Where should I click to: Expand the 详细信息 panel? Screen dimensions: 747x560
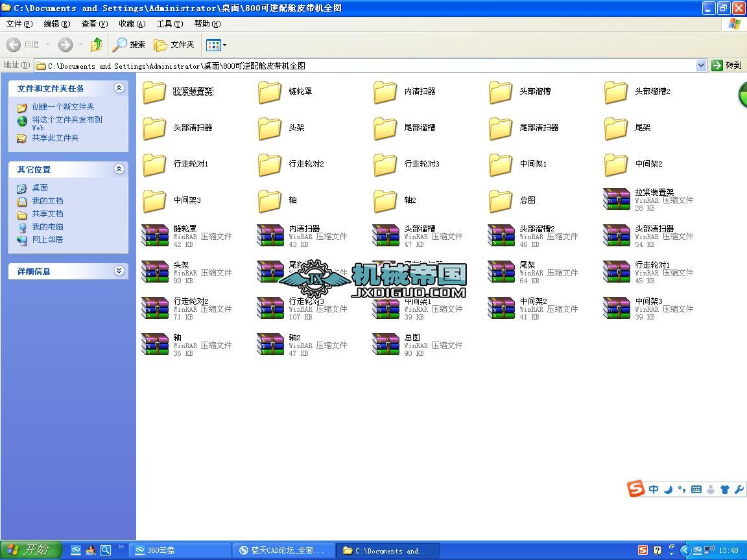tap(119, 270)
